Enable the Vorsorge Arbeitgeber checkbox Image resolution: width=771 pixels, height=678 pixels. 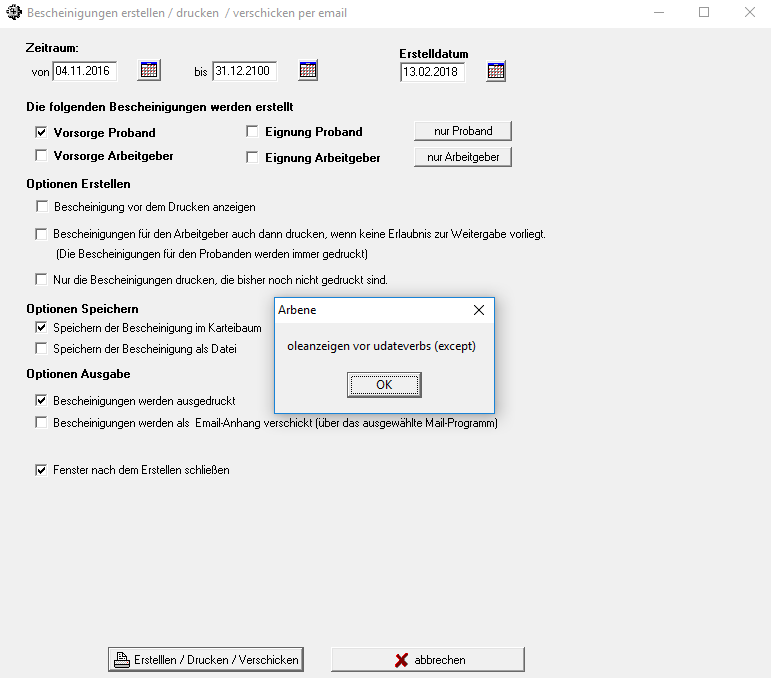41,155
